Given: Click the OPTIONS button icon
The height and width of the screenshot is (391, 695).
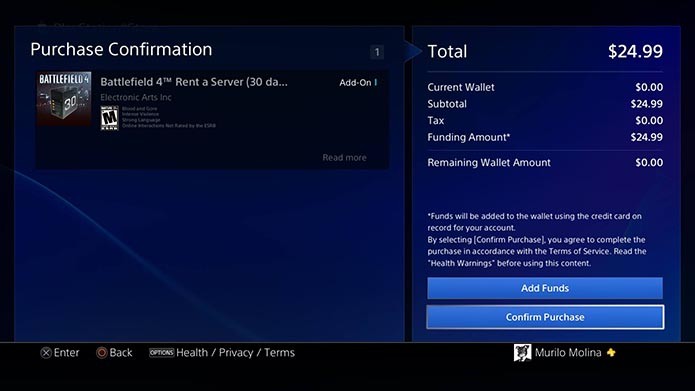Looking at the screenshot, I should click(x=161, y=352).
